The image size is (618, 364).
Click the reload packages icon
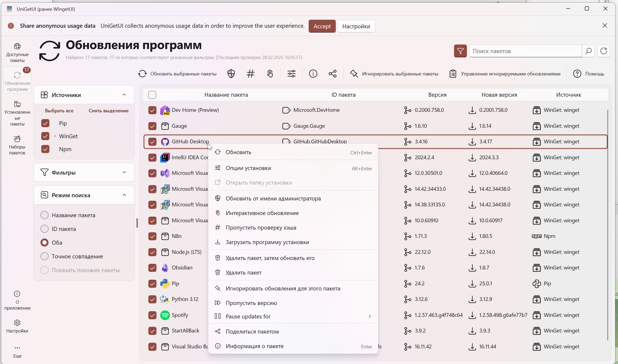click(x=604, y=51)
